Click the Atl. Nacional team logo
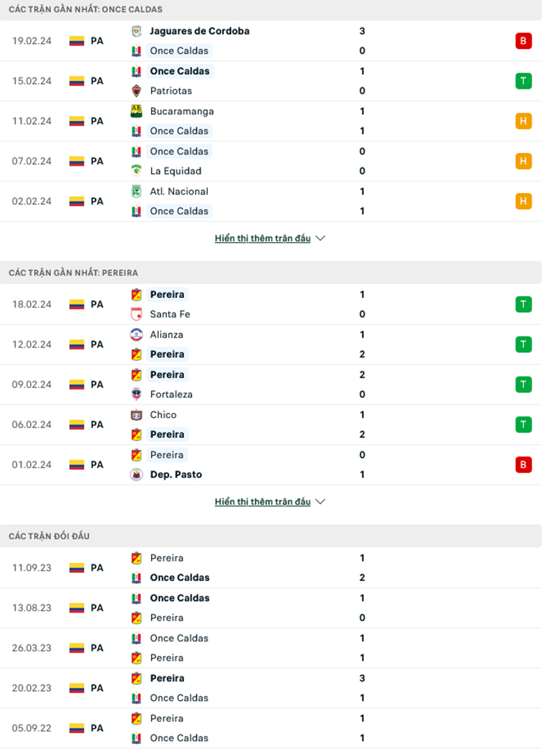Image resolution: width=545 pixels, height=756 pixels. pos(137,191)
